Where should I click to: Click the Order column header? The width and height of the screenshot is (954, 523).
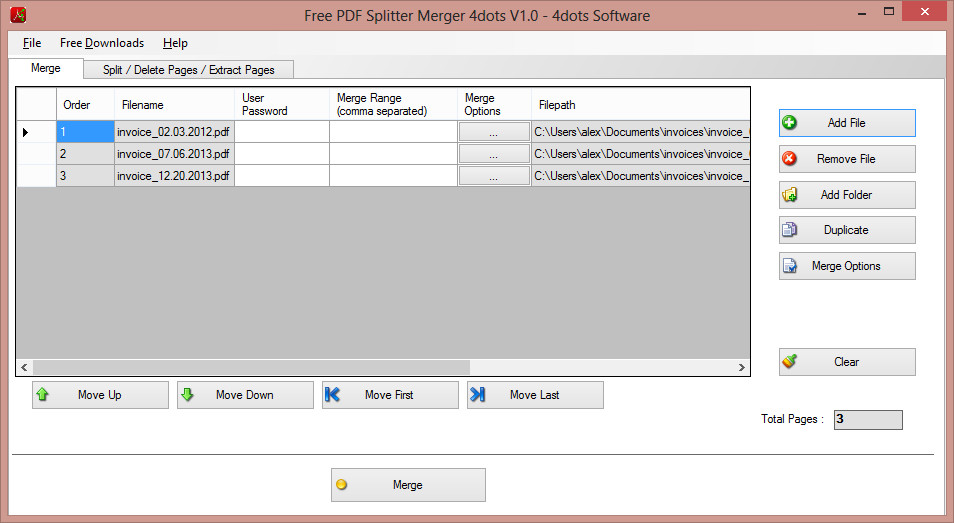pos(85,105)
